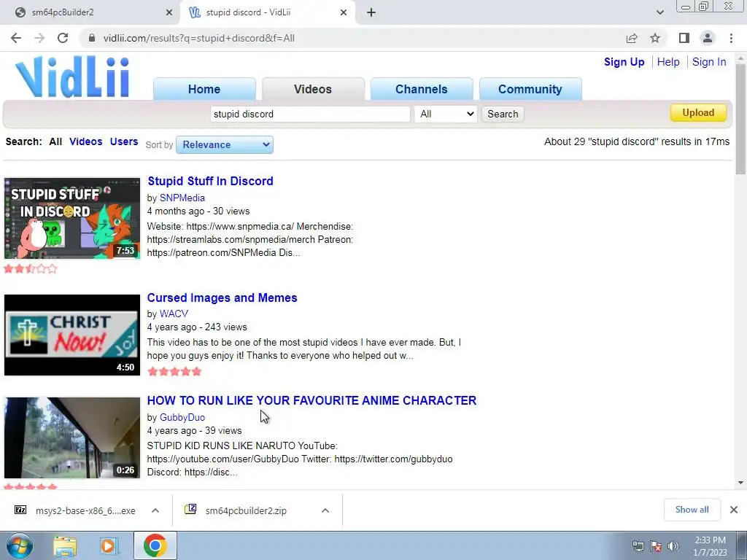Click the Search button
747x560 pixels.
[x=503, y=114]
